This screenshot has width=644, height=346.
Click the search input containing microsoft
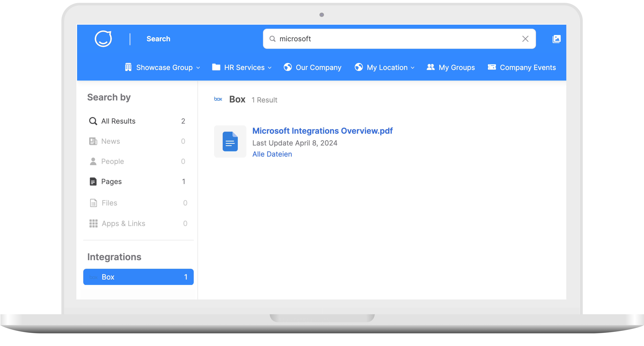pos(399,39)
